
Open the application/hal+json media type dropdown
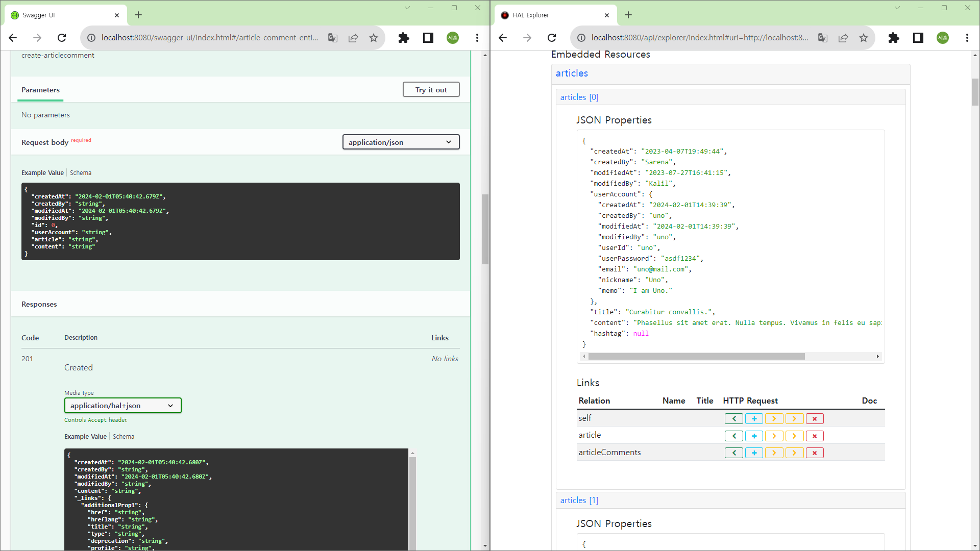(122, 406)
